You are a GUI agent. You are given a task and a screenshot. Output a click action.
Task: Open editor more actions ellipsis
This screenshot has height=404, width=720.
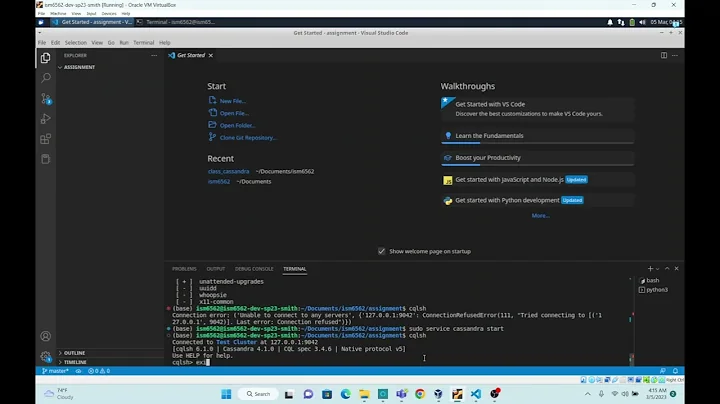[675, 55]
